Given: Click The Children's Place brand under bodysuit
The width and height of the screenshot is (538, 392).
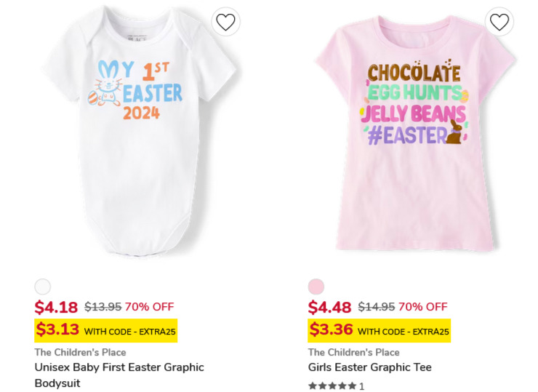Looking at the screenshot, I should coord(80,352).
